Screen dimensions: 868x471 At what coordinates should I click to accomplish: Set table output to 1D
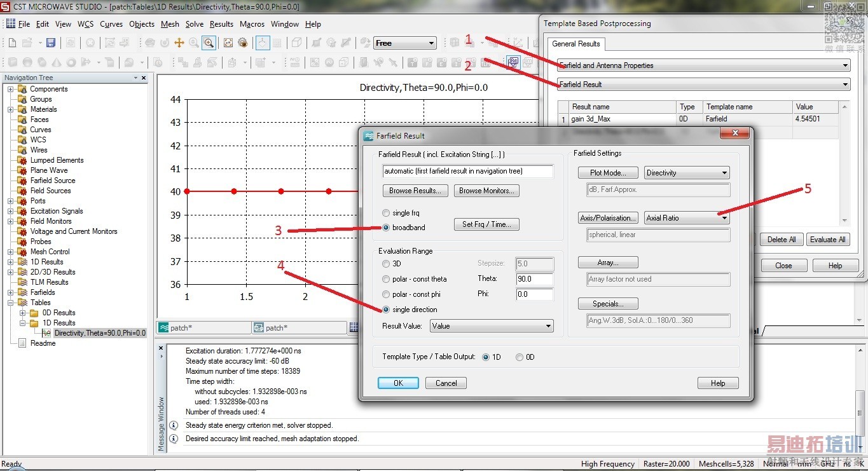(486, 357)
